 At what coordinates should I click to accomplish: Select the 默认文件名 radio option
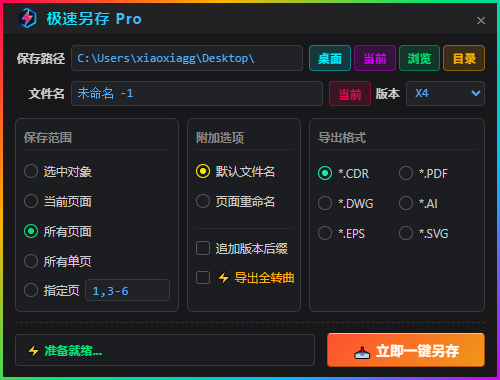(203, 171)
